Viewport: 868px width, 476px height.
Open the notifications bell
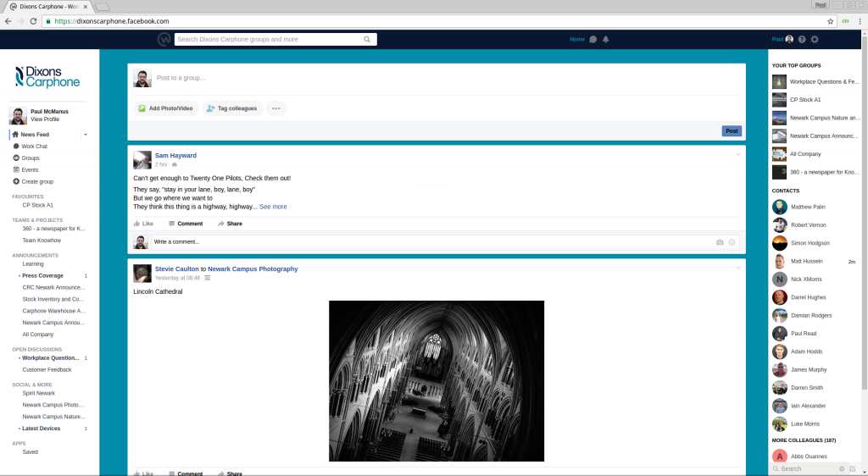(605, 39)
